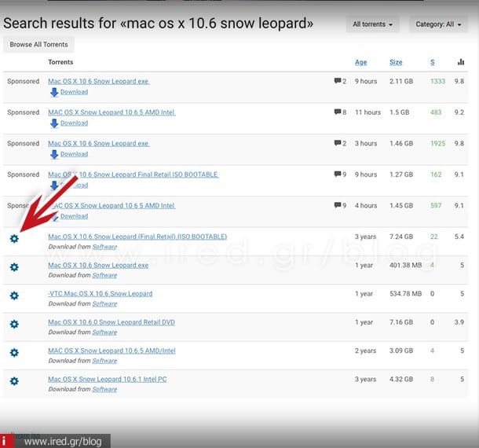Screen dimensions: 479x448
Task: Click Download link under 2.11 GB sponsored torrent
Action: click(75, 92)
